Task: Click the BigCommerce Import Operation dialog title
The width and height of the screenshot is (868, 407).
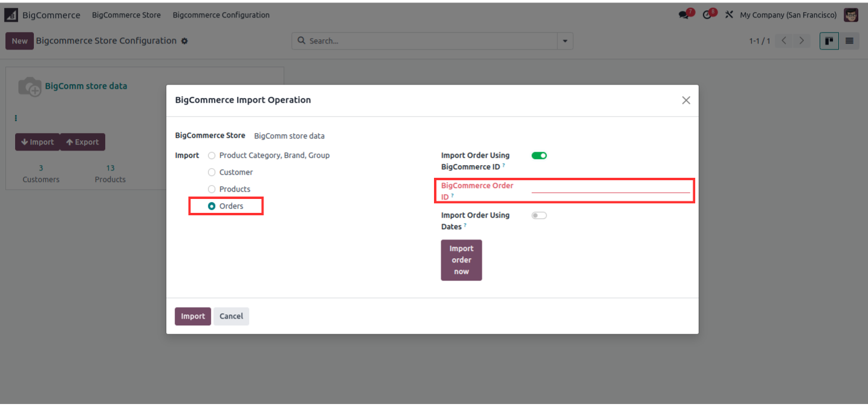Action: pos(243,100)
